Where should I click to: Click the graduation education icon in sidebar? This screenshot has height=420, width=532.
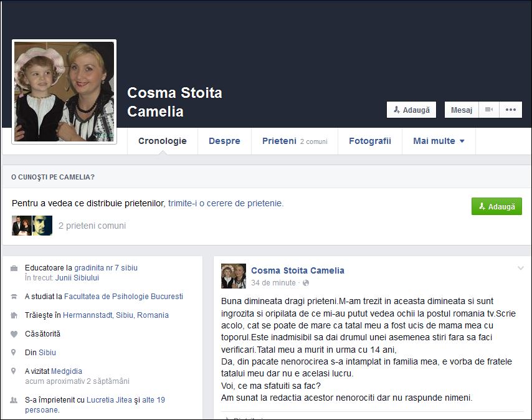click(14, 297)
